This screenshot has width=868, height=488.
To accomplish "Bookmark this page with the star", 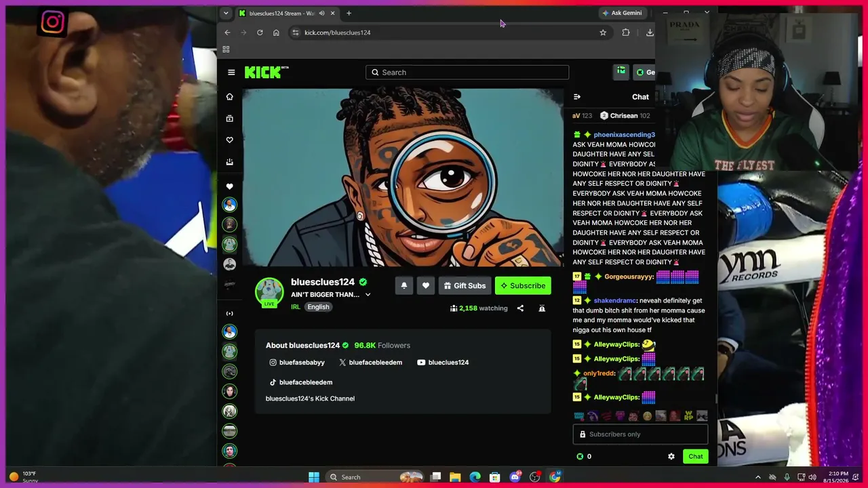I will (603, 33).
